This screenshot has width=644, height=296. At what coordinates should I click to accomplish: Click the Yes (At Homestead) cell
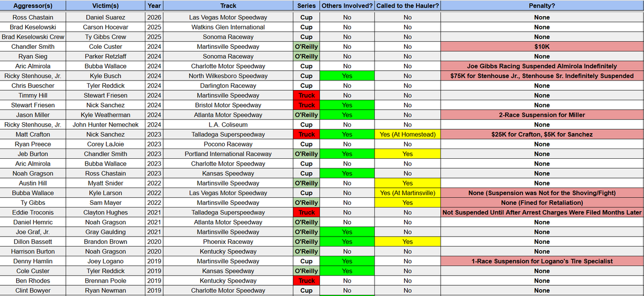407,135
